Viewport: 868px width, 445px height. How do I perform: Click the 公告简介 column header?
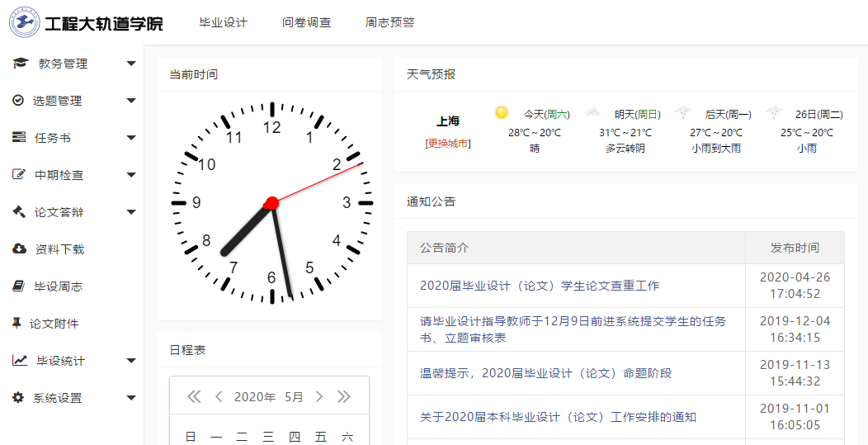point(444,248)
